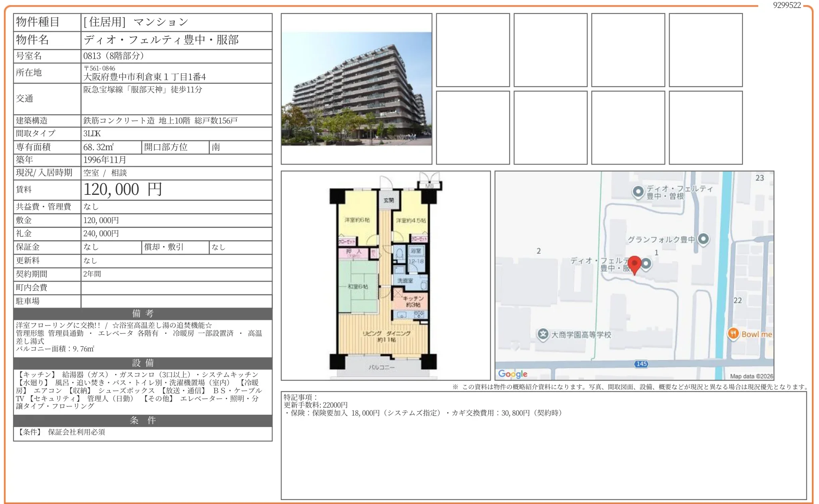
Task: Click the Bowl me restaurant icon
Action: 733,333
